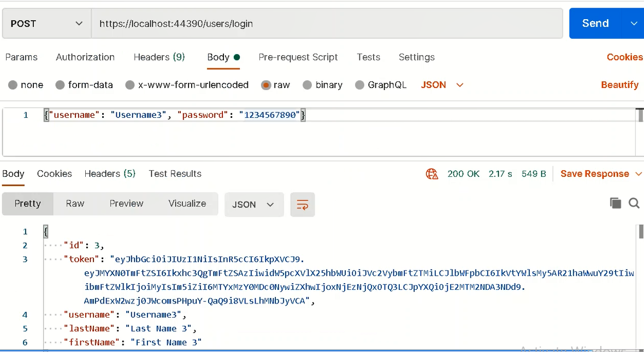Open the Send options dropdown arrow

point(634,23)
